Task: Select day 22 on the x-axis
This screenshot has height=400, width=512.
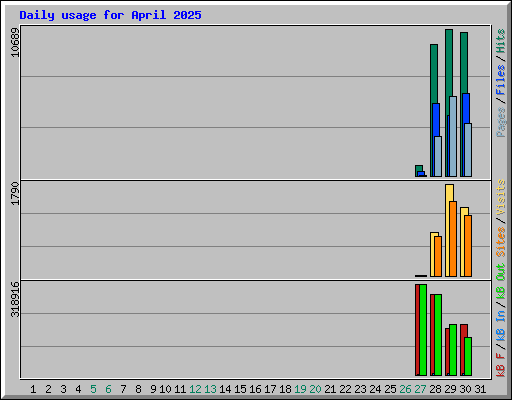Action: (x=345, y=389)
